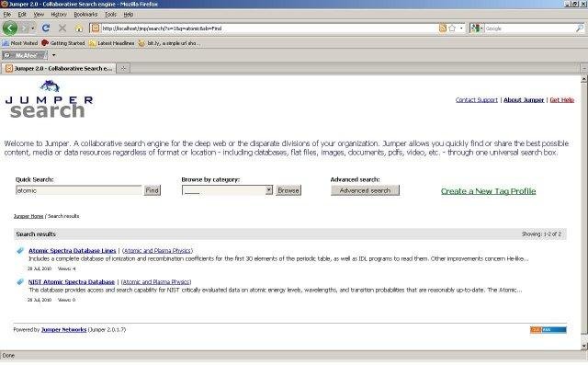Open the Getting Started bookmark
Screen dimensions: 588x365
[63, 43]
